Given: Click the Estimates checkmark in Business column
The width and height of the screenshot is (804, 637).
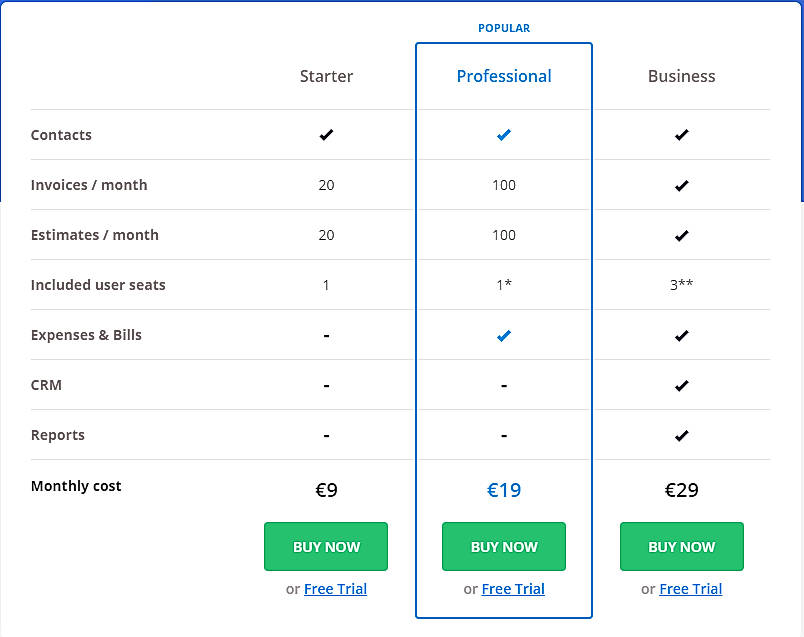Looking at the screenshot, I should coord(681,235).
